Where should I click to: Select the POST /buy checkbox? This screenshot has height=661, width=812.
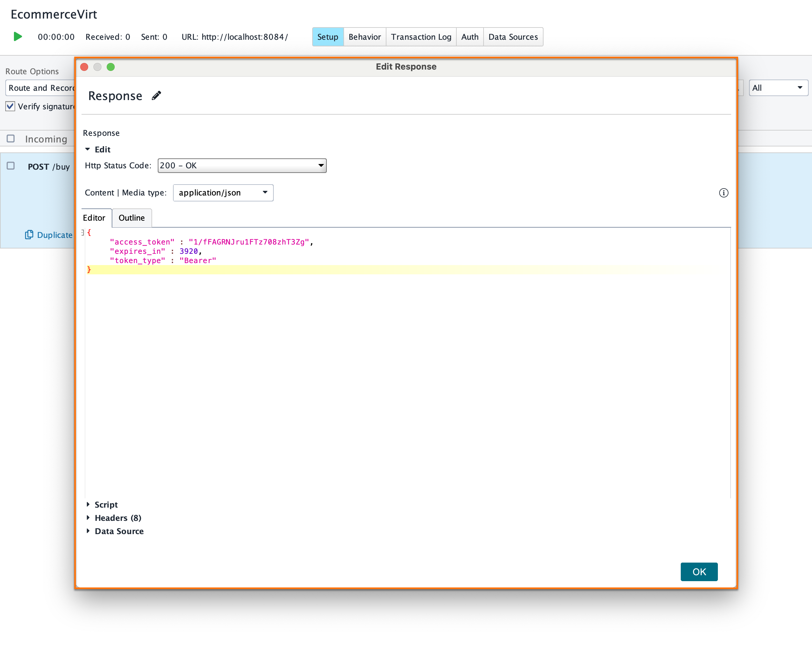pos(10,166)
